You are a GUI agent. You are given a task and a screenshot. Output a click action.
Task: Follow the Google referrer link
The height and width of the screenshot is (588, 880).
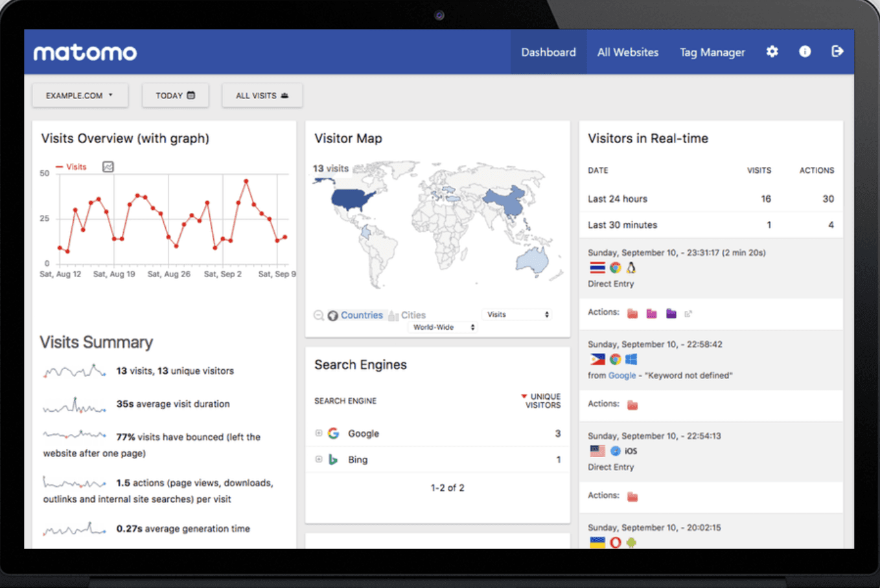[x=621, y=376]
